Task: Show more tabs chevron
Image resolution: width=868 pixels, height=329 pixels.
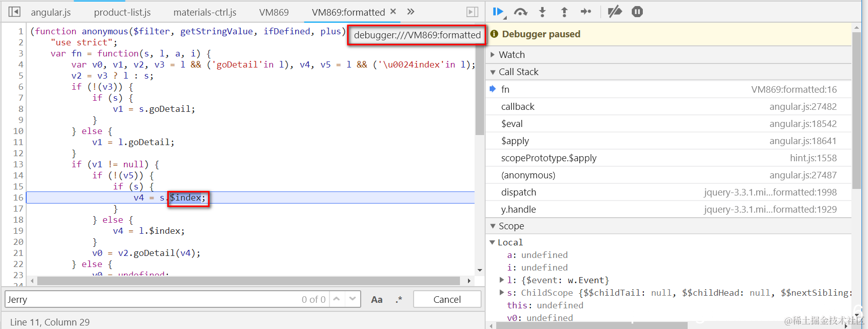Action: [411, 12]
